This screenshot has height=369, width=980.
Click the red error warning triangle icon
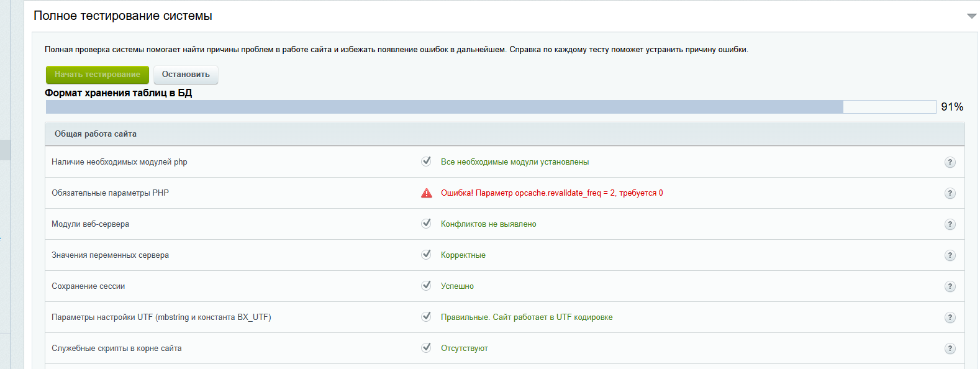pos(427,193)
